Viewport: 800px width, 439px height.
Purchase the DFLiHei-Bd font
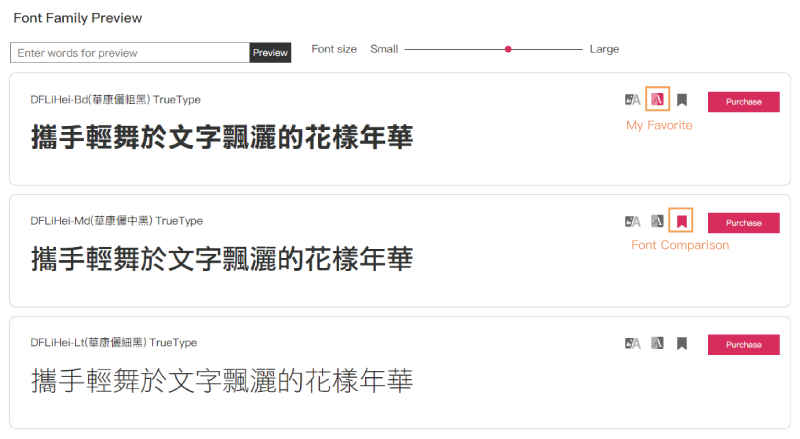coord(743,102)
